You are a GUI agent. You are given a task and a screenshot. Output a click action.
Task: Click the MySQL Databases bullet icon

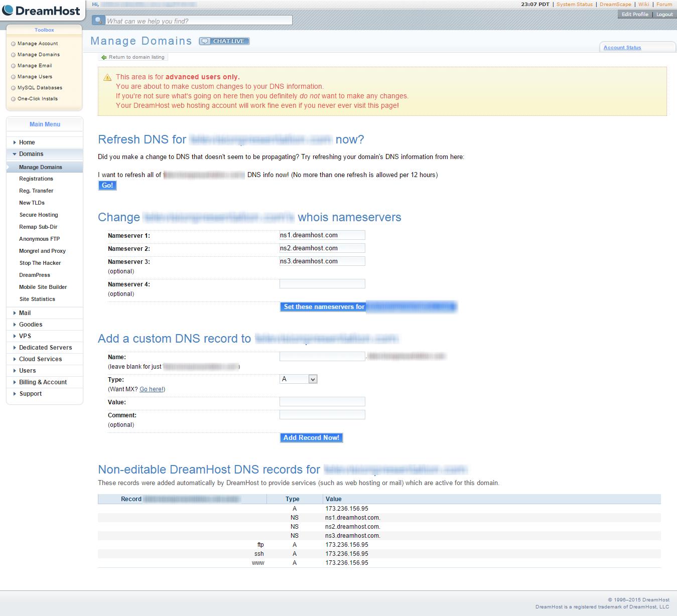[x=13, y=88]
